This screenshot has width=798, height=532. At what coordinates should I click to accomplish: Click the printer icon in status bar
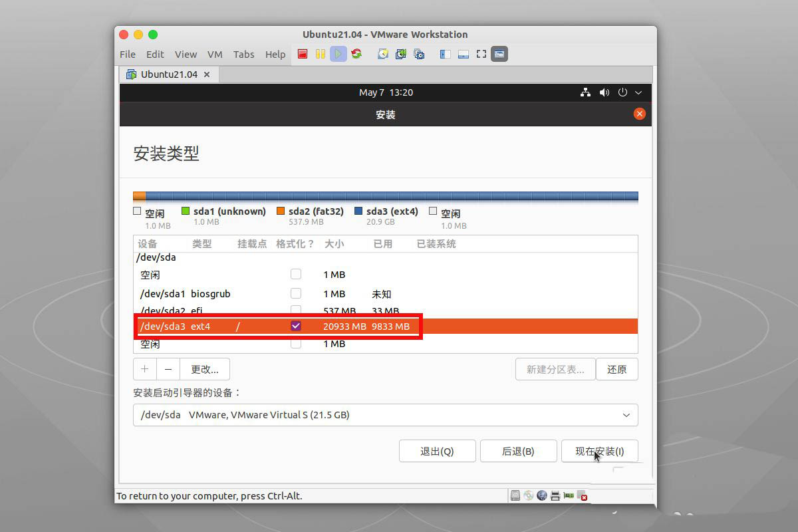click(x=555, y=495)
